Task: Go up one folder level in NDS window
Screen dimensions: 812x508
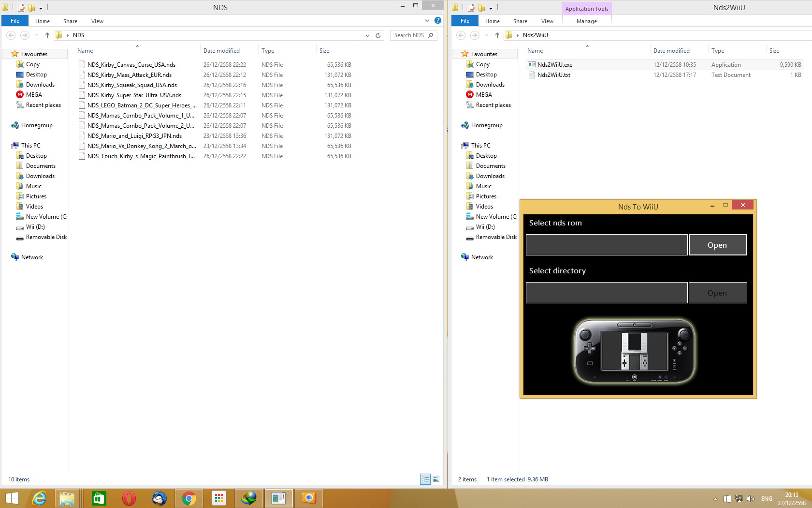Action: pyautogui.click(x=47, y=35)
